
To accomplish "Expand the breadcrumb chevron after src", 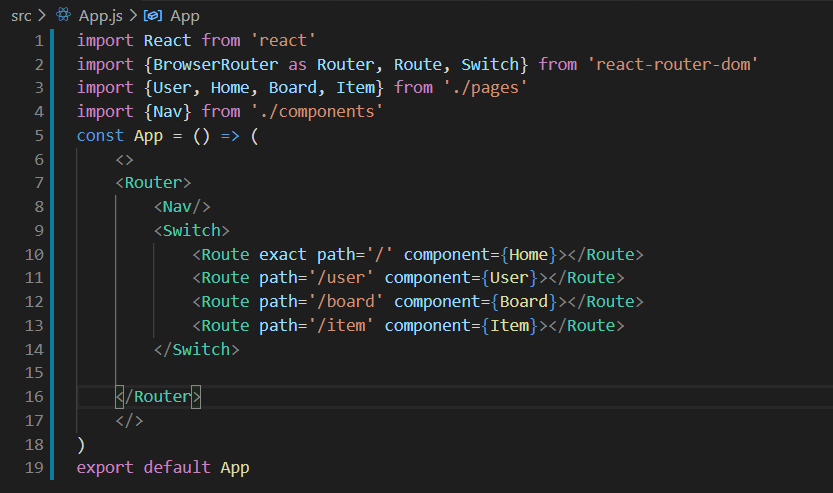I will (x=42, y=15).
